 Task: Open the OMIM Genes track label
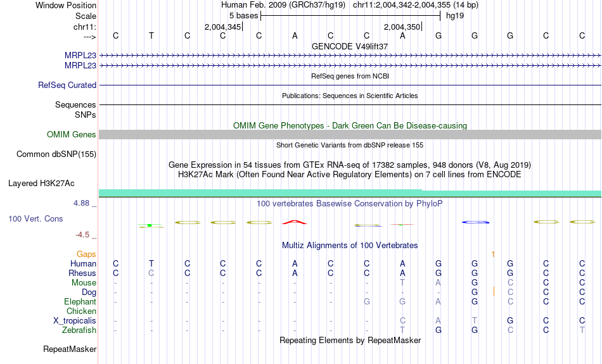[71, 135]
